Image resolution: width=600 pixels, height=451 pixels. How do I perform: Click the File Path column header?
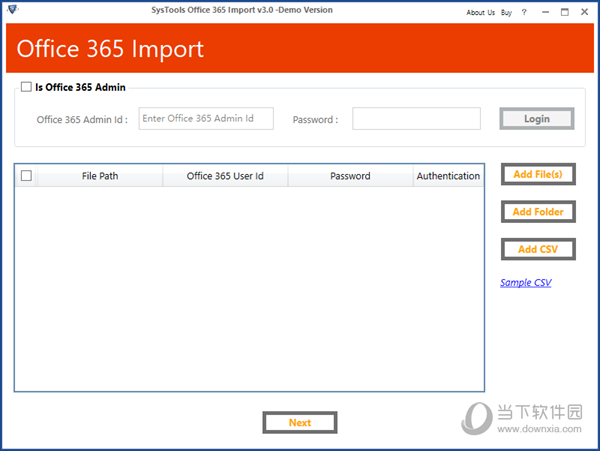(x=100, y=176)
